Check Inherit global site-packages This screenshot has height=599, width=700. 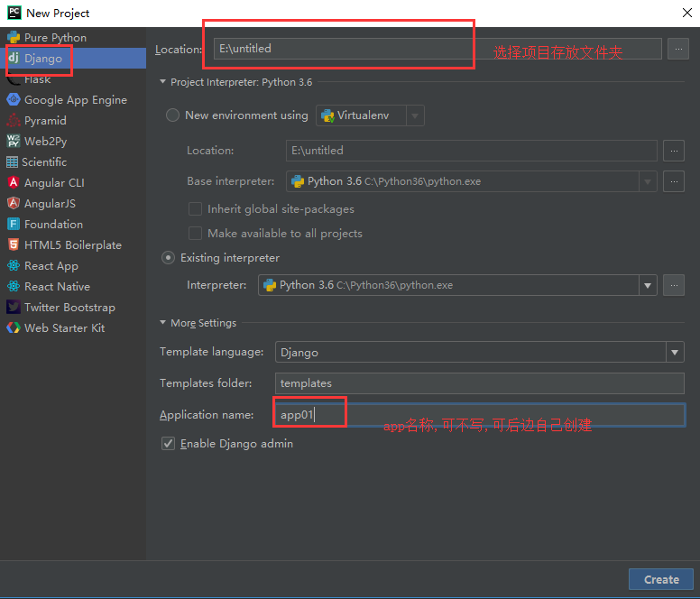coord(195,209)
